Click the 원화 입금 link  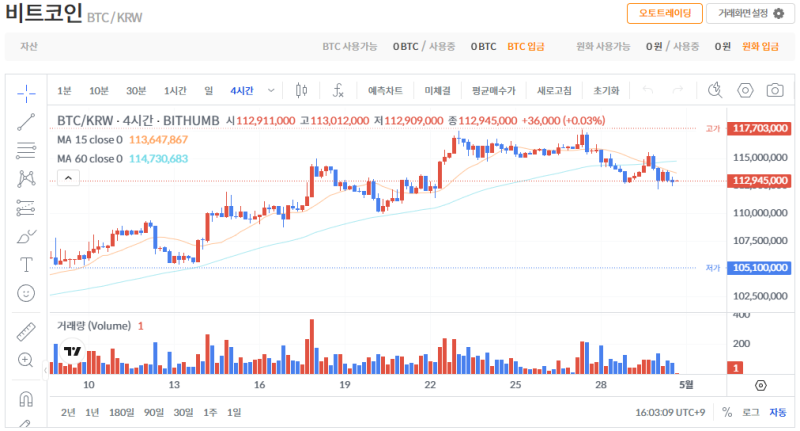[760, 46]
